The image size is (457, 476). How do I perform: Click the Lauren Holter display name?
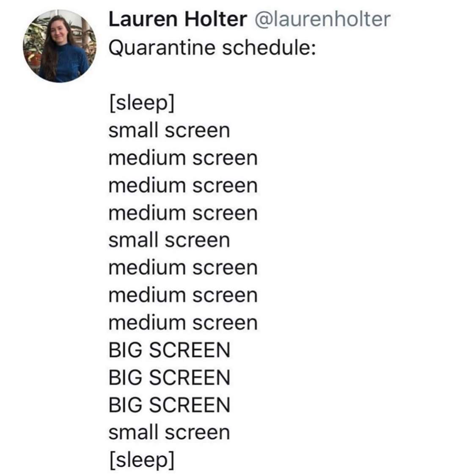click(178, 19)
